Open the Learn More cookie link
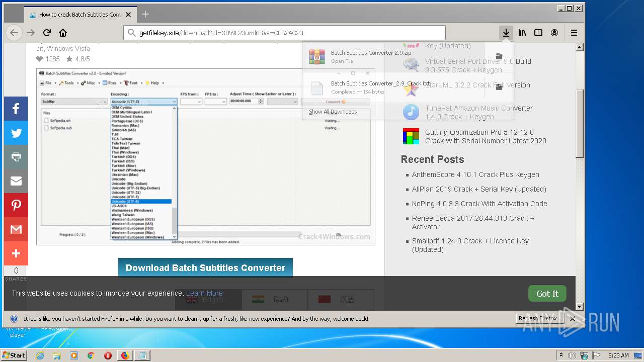Viewport: 644px width, 362px height. click(x=204, y=293)
